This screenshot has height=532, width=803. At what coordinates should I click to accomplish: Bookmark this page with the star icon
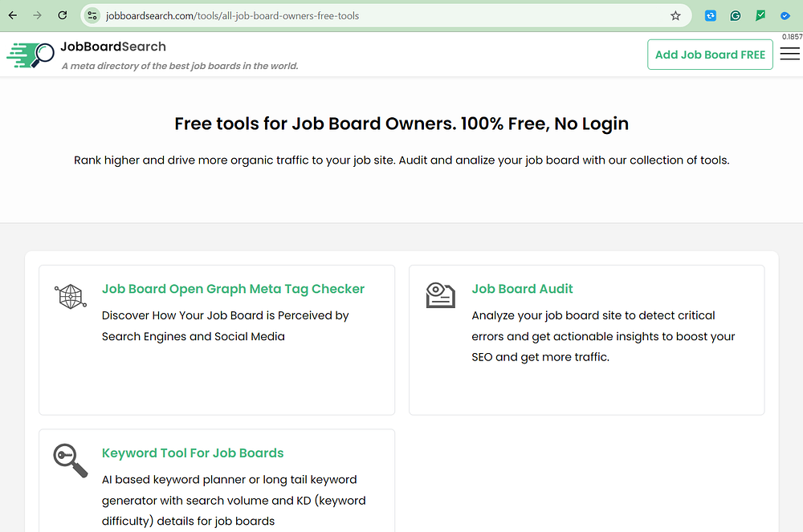pyautogui.click(x=675, y=16)
